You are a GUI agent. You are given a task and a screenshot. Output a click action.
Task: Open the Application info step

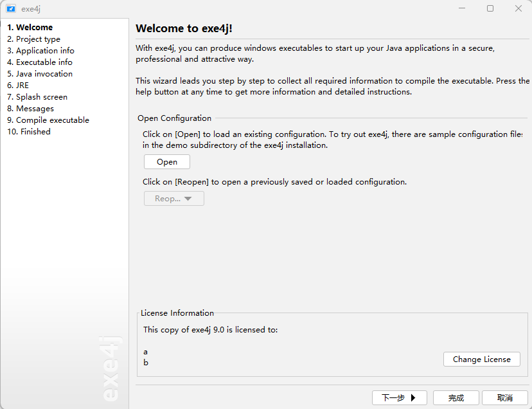(40, 51)
